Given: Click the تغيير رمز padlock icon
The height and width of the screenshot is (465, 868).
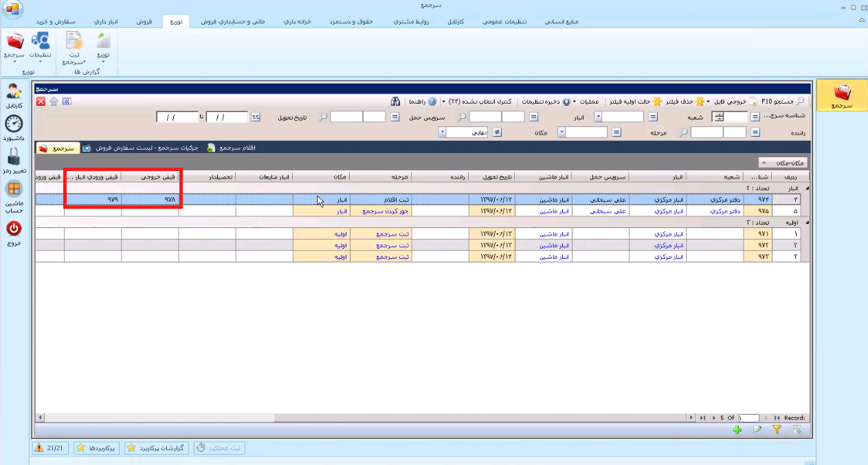Looking at the screenshot, I should pyautogui.click(x=14, y=157).
